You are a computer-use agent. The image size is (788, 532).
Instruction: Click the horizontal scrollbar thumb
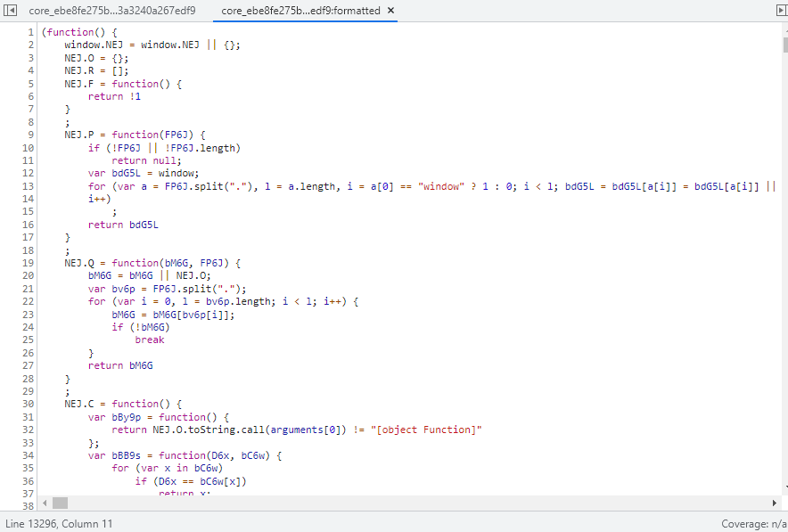tap(61, 503)
